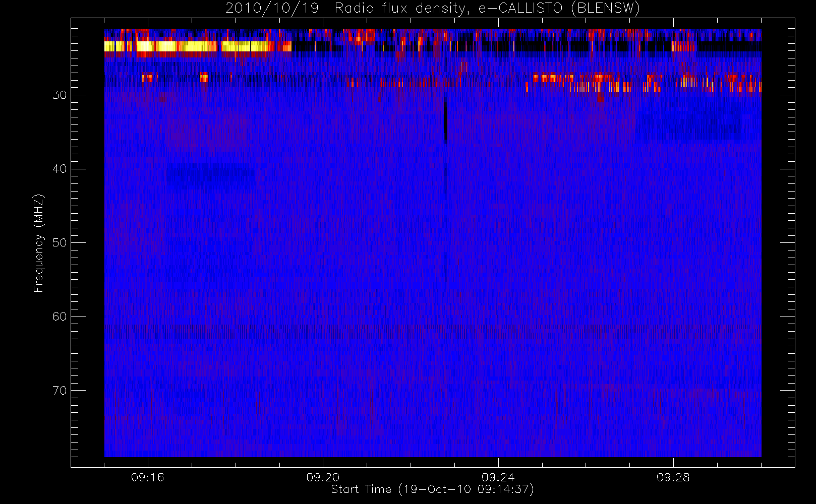The height and width of the screenshot is (504, 816).
Task: Click the 09:16 time tick label
Action: coord(148,477)
